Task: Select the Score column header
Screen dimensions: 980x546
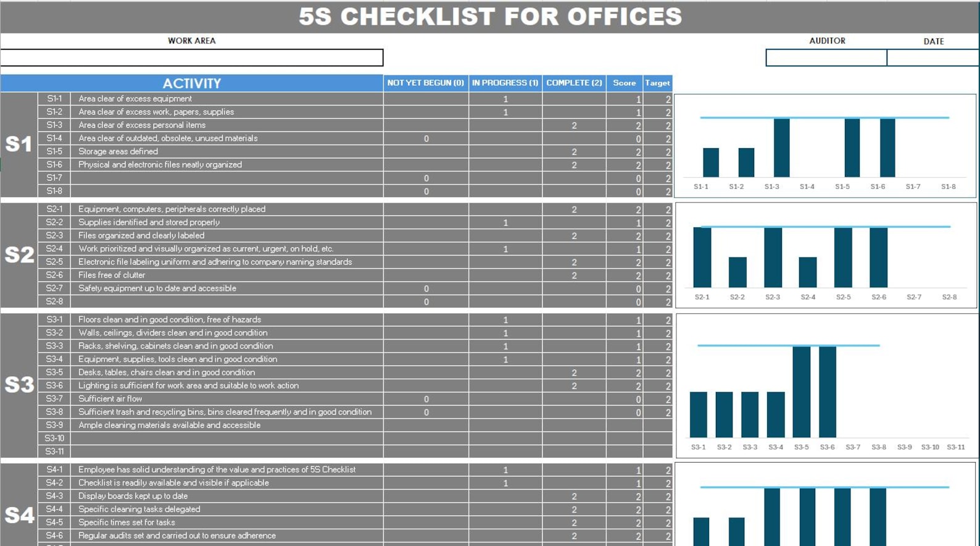Action: tap(624, 83)
